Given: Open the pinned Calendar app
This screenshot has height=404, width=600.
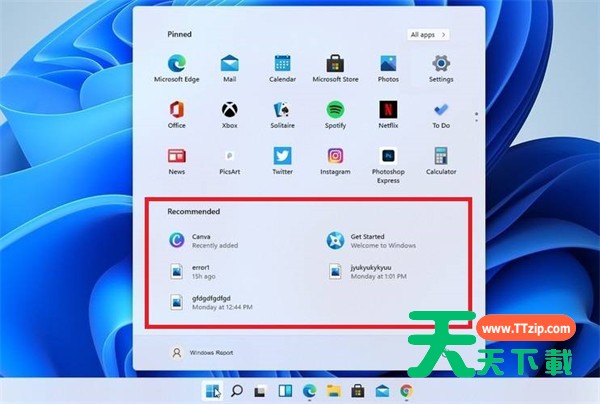Looking at the screenshot, I should 282,68.
